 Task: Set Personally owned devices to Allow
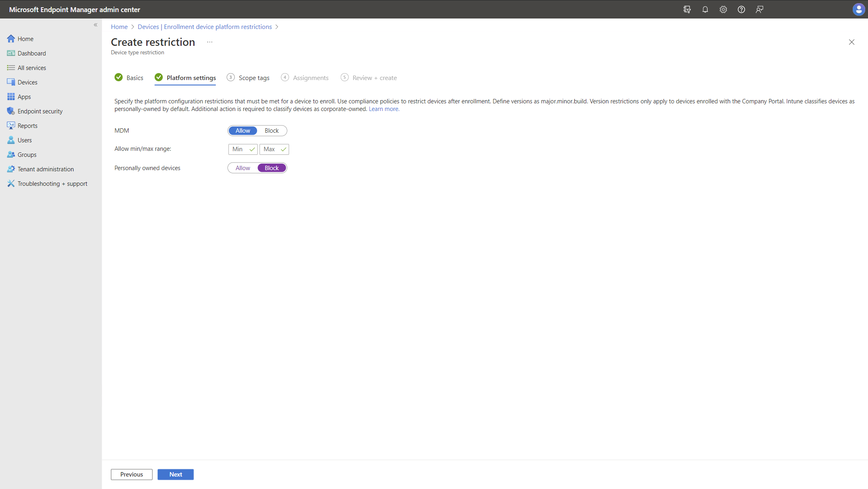pos(243,168)
